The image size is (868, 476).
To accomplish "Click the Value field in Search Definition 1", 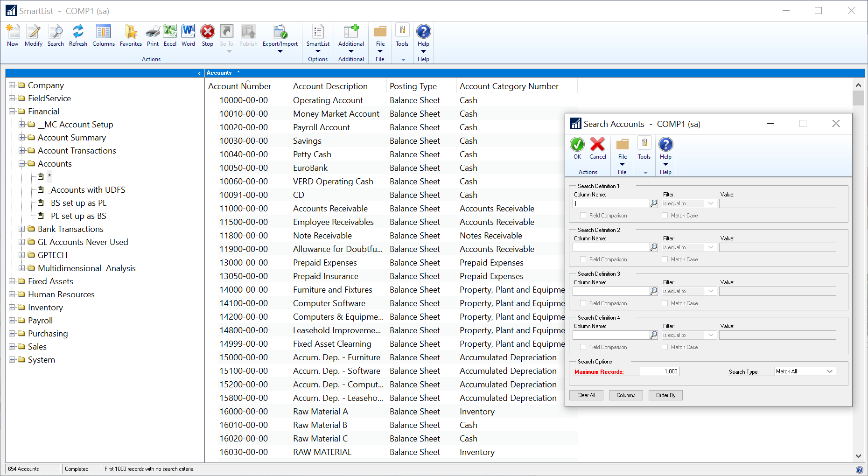I will (x=777, y=203).
